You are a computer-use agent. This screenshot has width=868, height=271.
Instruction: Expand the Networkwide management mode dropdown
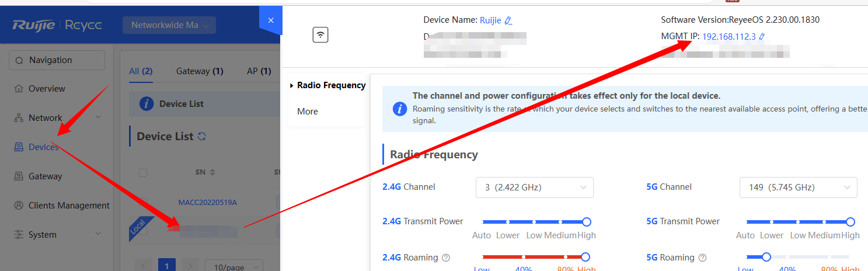(169, 26)
